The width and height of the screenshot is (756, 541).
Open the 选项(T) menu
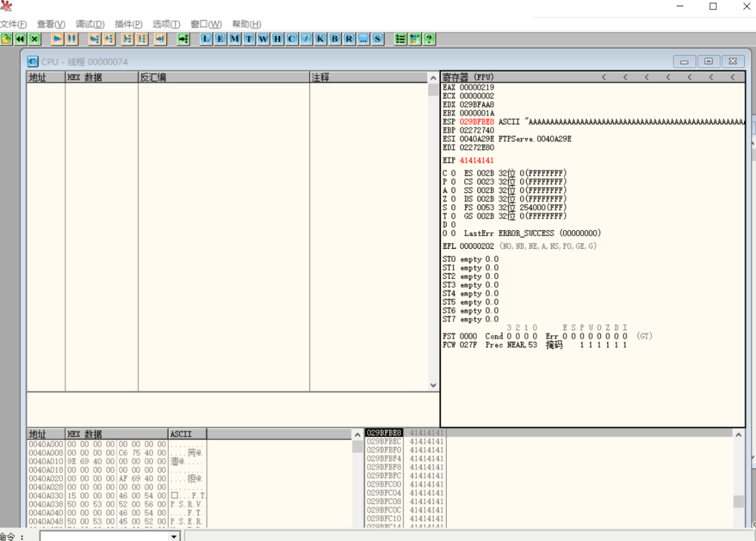[166, 24]
